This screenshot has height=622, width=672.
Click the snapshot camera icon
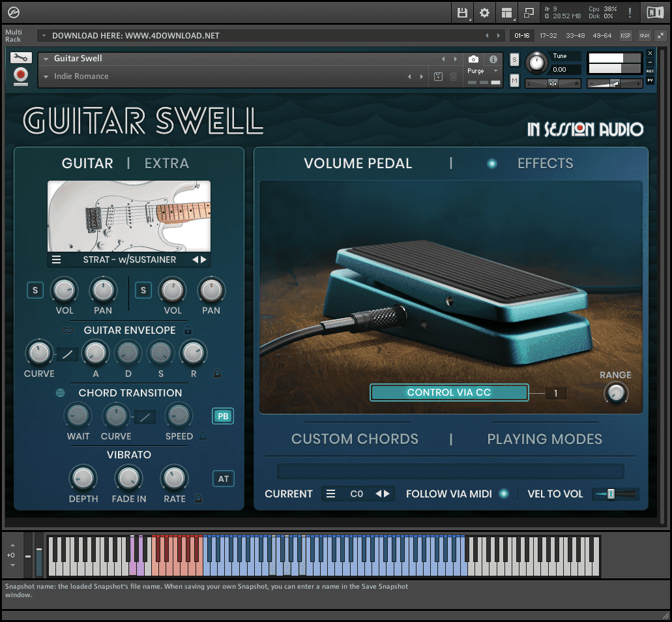tap(473, 59)
